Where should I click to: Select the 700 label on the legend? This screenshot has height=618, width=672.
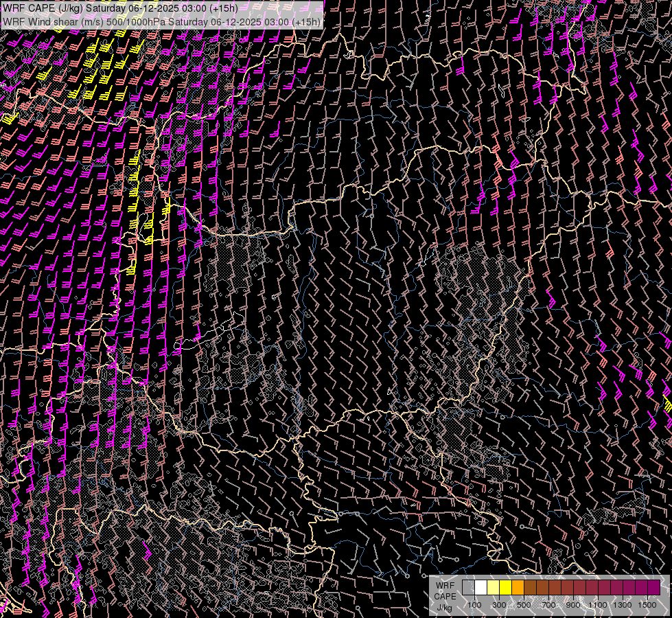point(548,605)
